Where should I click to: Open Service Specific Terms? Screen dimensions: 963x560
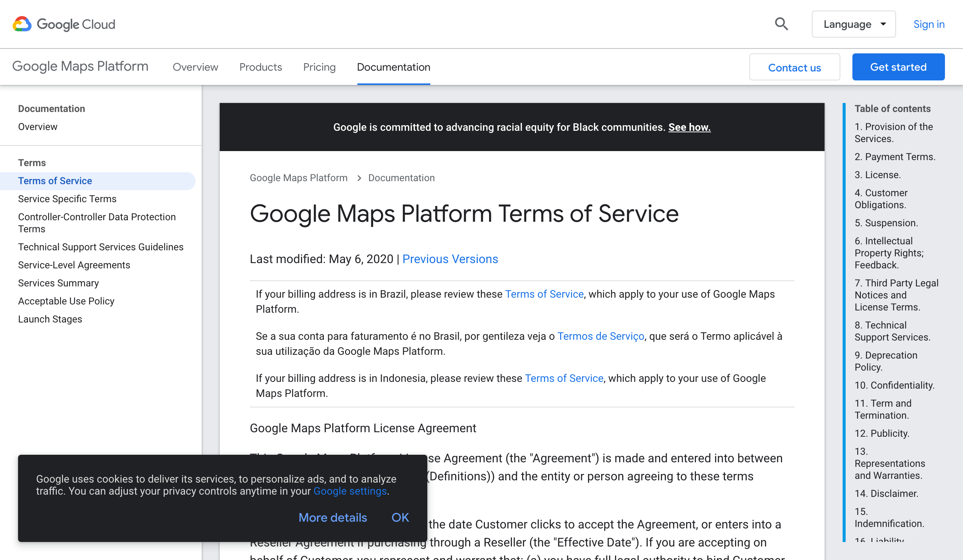pos(67,199)
